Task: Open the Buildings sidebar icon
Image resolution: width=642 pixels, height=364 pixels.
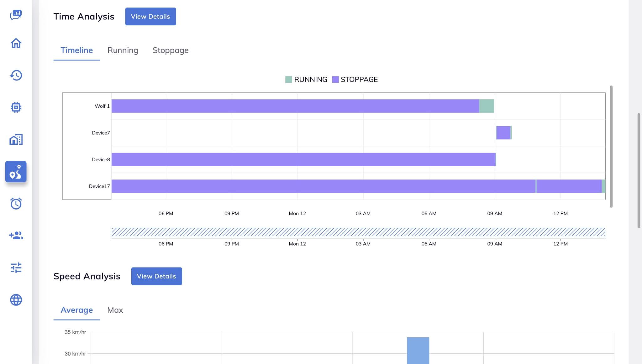Action: (16, 139)
